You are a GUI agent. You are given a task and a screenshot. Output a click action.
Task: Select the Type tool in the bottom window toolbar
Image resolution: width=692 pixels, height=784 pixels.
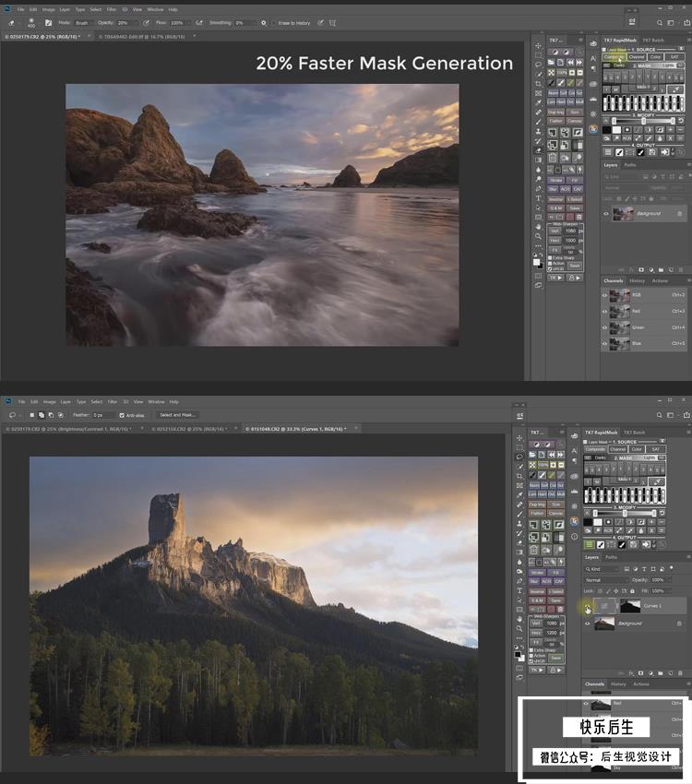519,590
